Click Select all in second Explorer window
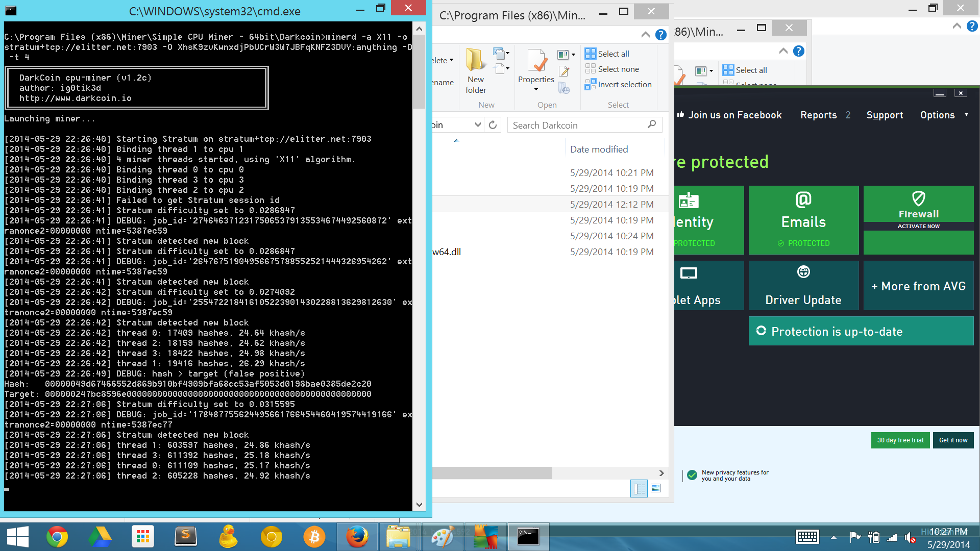Viewport: 980px width, 551px height. pyautogui.click(x=745, y=70)
